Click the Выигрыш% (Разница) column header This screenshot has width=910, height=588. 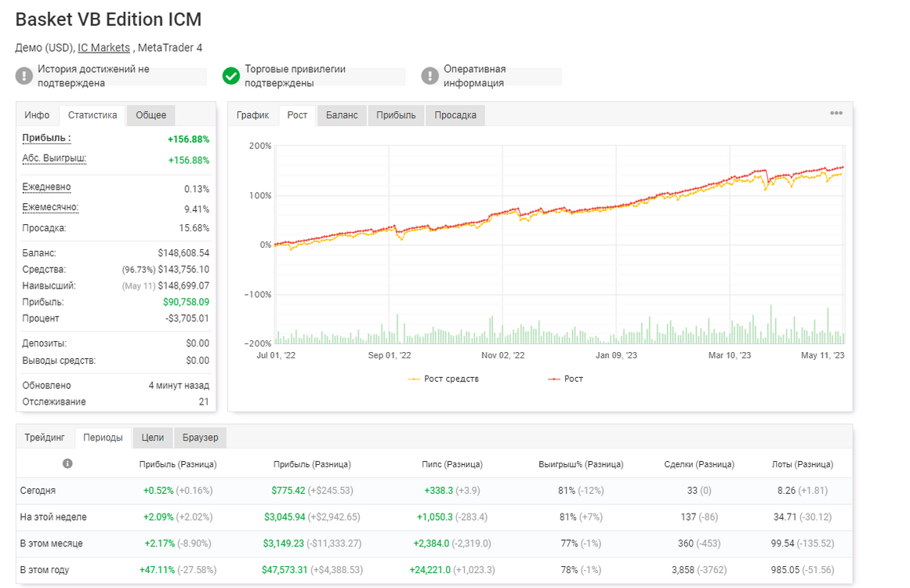tap(581, 464)
